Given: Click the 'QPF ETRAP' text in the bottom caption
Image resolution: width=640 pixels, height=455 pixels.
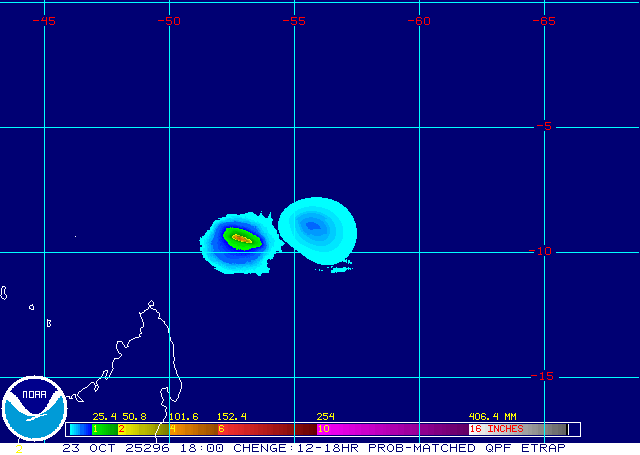Looking at the screenshot, I should [x=531, y=447].
